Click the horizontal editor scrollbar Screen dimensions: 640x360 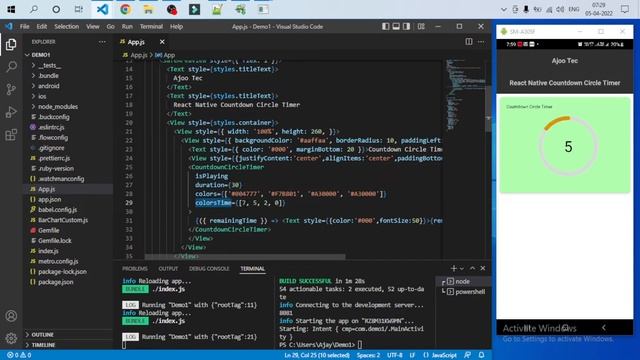point(245,257)
